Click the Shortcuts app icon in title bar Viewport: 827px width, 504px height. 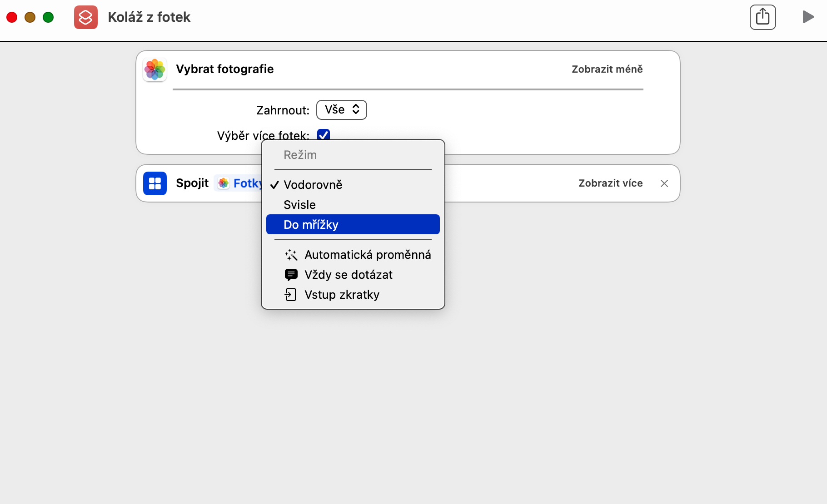coord(86,17)
